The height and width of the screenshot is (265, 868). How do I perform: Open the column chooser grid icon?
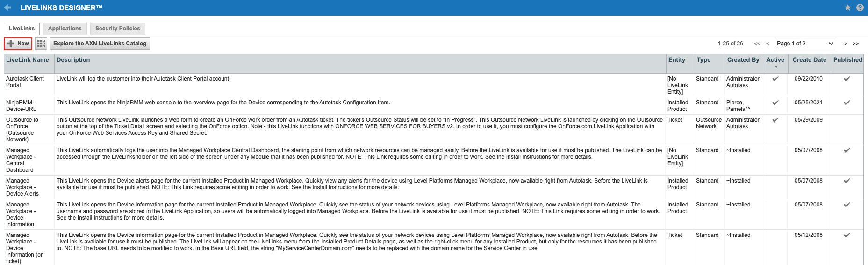41,44
